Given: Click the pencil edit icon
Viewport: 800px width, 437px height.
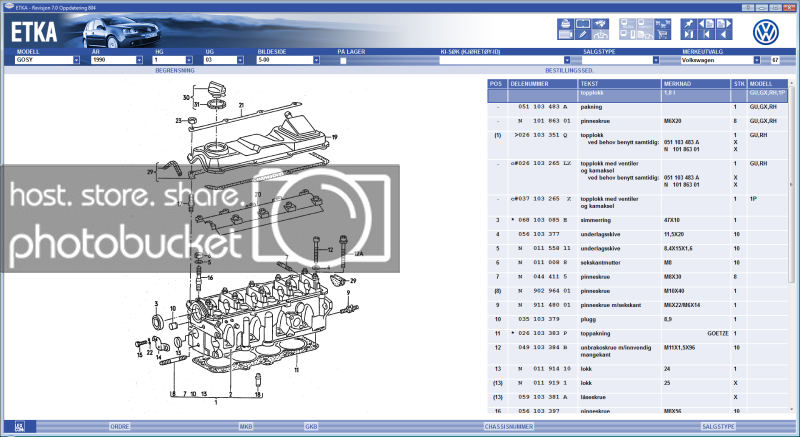Looking at the screenshot, I should (x=582, y=34).
